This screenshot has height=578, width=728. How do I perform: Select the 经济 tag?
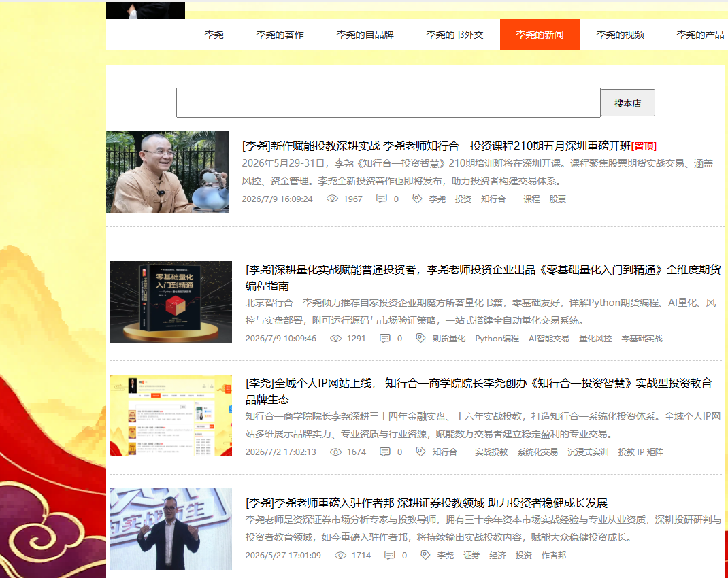(x=497, y=556)
